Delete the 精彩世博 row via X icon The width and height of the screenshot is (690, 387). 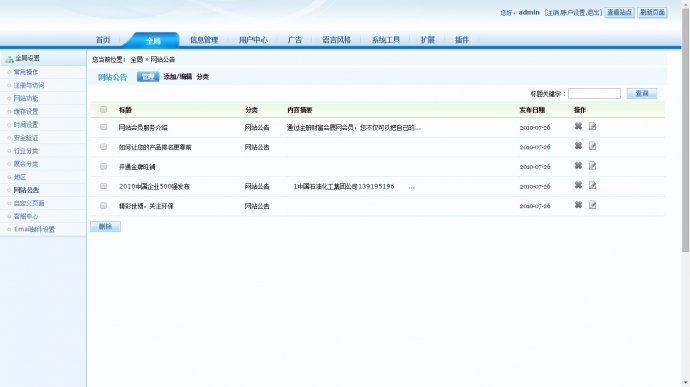578,205
